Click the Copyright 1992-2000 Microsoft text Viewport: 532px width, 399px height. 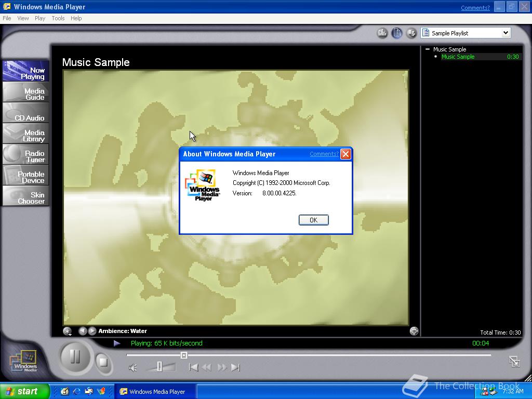click(x=281, y=183)
